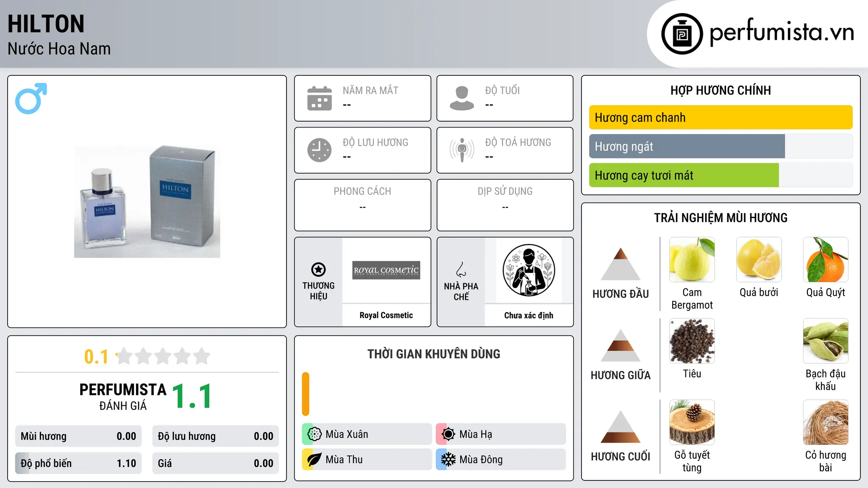The image size is (868, 488).
Task: Click the five-star rating row
Action: pyautogui.click(x=163, y=356)
